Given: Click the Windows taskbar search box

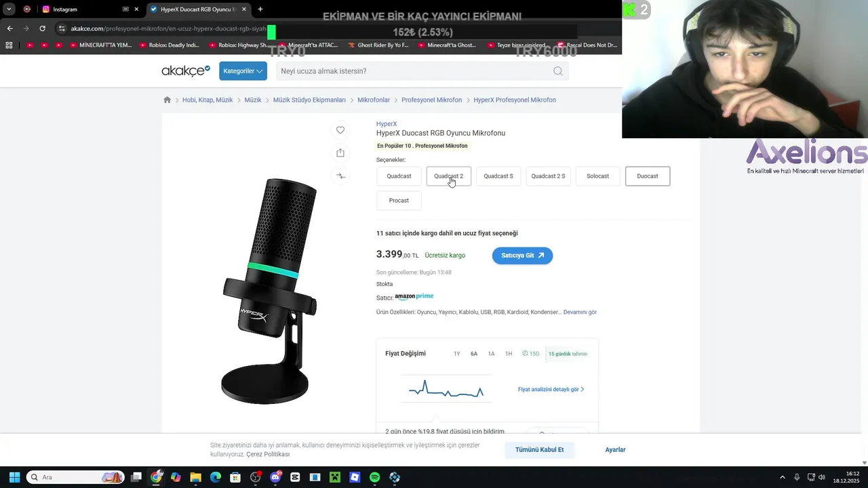Looking at the screenshot, I should tap(75, 477).
